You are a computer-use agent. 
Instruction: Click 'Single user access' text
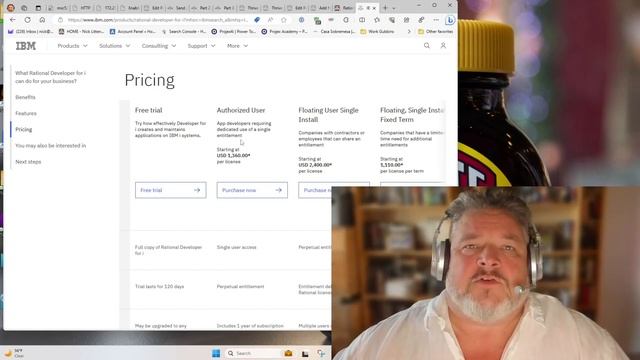pyautogui.click(x=236, y=247)
